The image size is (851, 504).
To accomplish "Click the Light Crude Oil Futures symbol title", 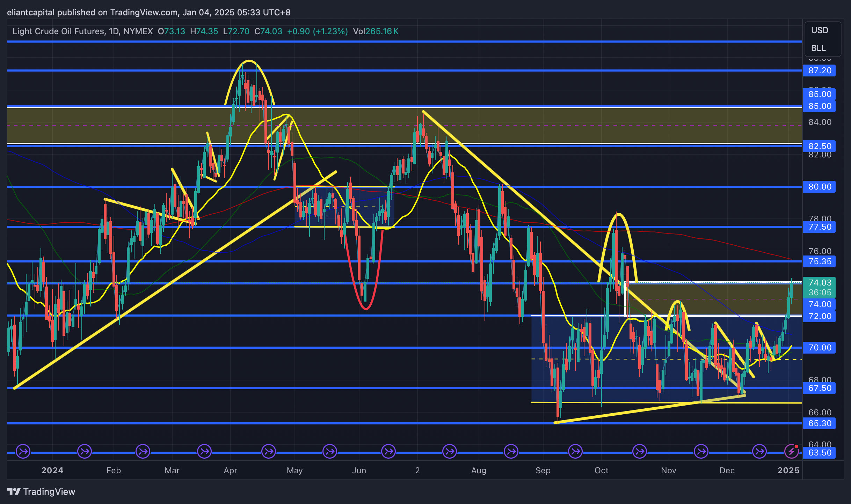I will [58, 31].
